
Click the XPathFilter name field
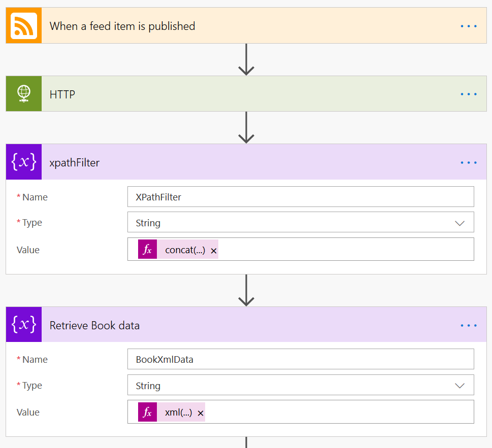pyautogui.click(x=301, y=197)
